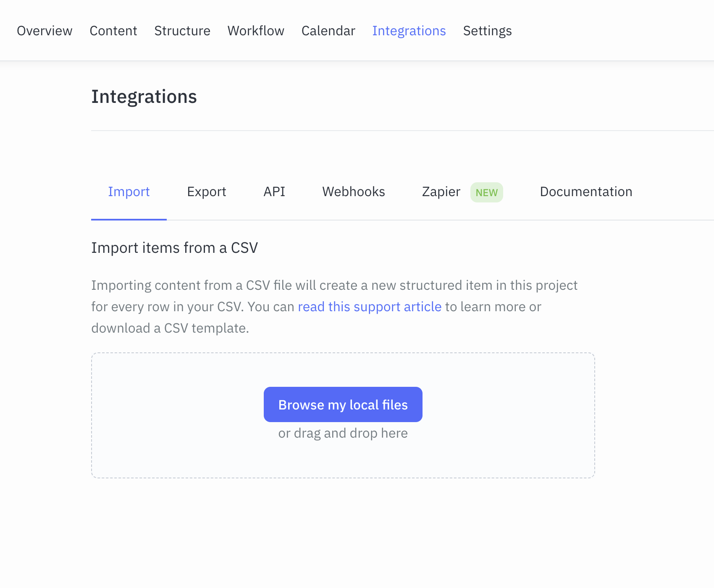Switch to the Content section
714x588 pixels.
(113, 30)
